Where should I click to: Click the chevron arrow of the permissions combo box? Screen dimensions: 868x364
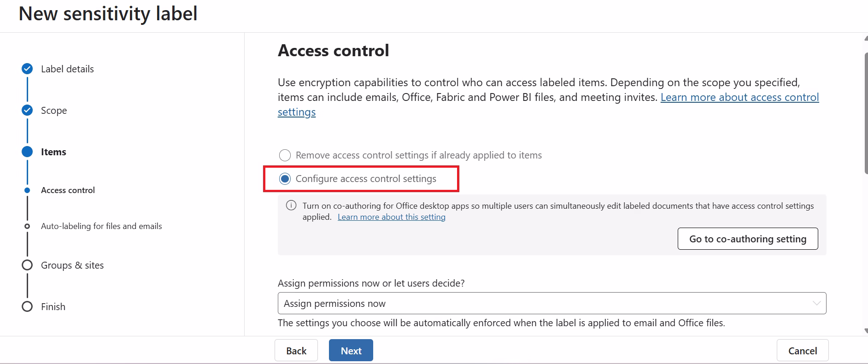[816, 303]
